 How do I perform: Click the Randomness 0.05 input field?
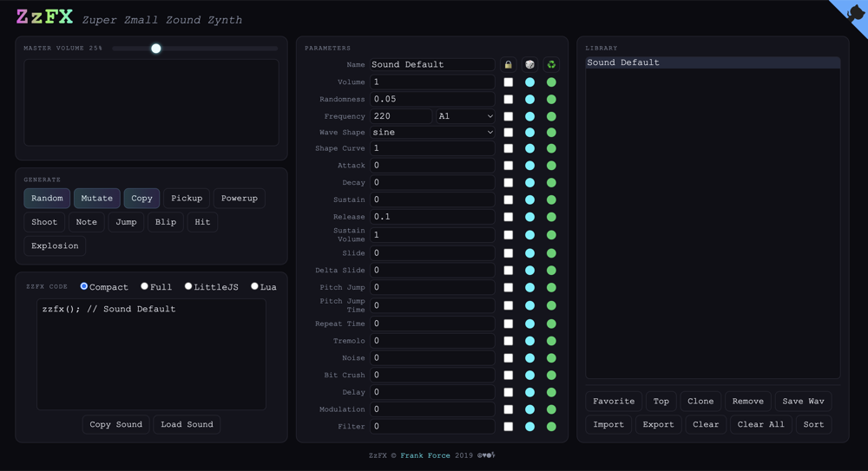coord(432,100)
